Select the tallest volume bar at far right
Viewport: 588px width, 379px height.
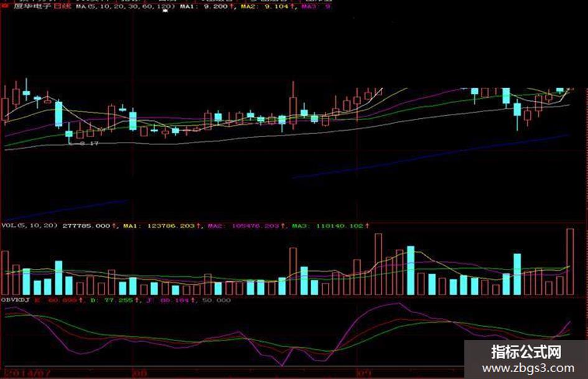coord(570,261)
